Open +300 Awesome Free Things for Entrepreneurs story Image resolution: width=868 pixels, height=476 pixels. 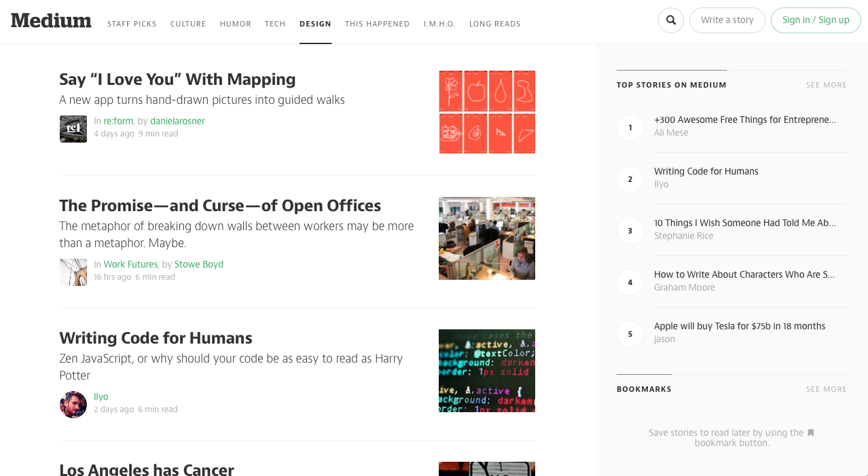[x=745, y=120]
